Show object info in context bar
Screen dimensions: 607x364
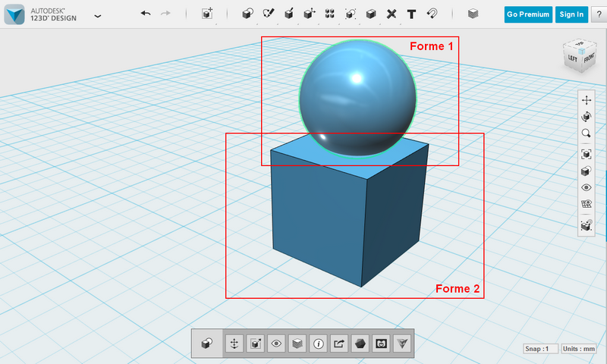(x=318, y=344)
